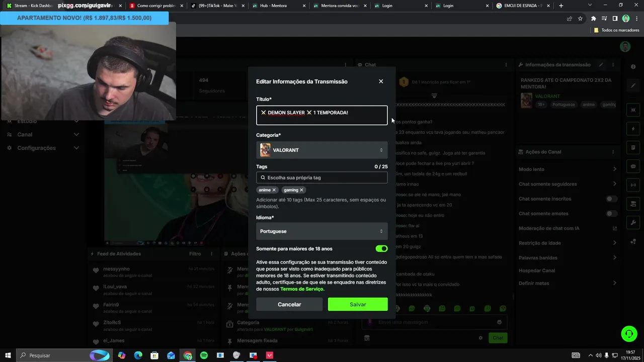Image resolution: width=644 pixels, height=362 pixels.
Task: Click the emoji icon in message box
Action: [x=499, y=322]
